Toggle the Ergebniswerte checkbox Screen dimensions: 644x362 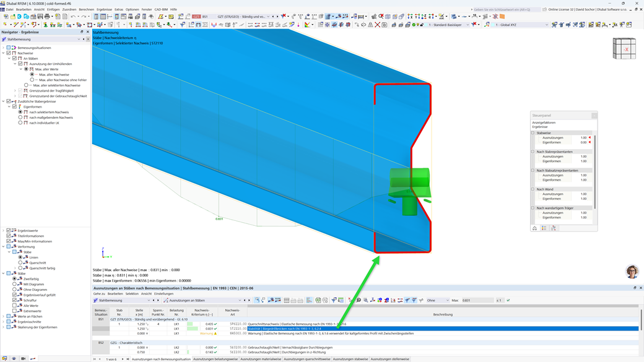(9, 231)
